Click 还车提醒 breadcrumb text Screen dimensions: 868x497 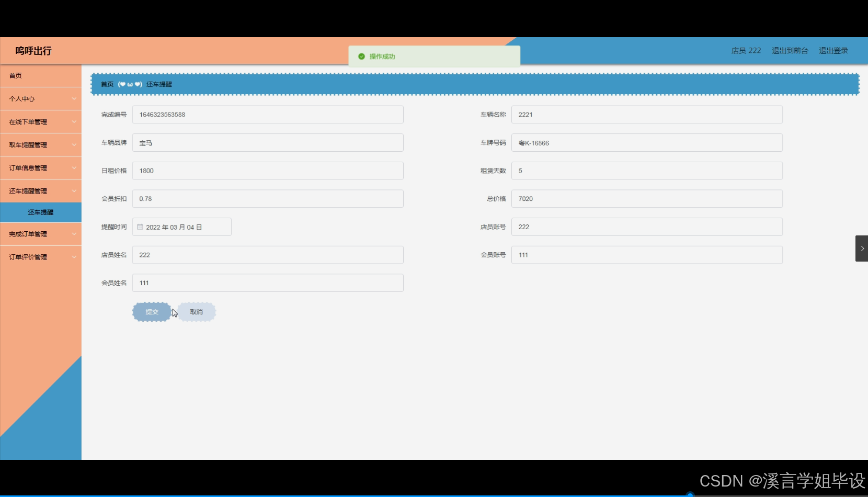click(x=159, y=84)
